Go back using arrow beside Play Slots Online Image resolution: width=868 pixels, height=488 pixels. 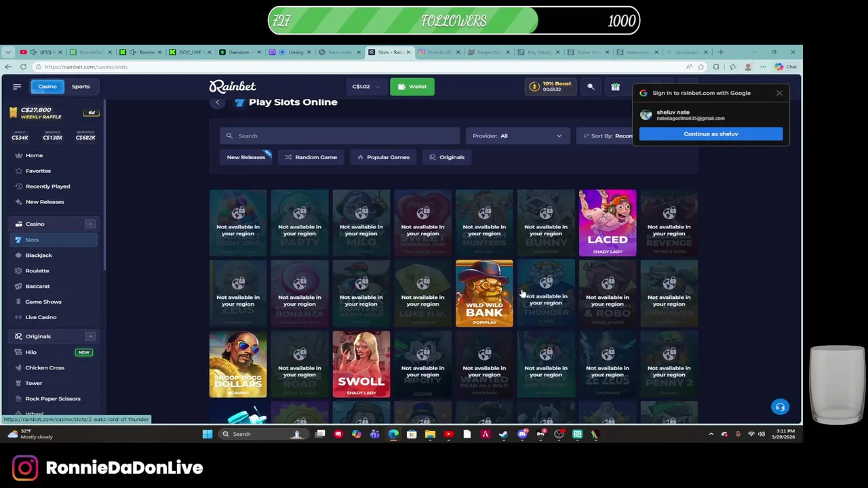(217, 102)
